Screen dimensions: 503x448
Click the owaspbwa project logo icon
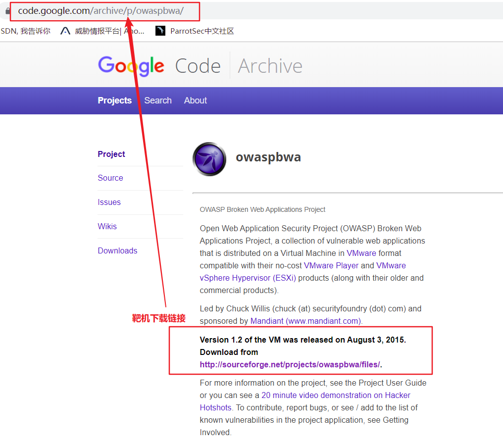pos(209,159)
